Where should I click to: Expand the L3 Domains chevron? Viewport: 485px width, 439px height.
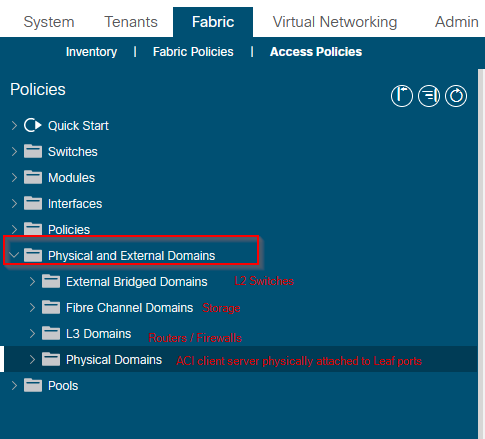click(x=32, y=334)
